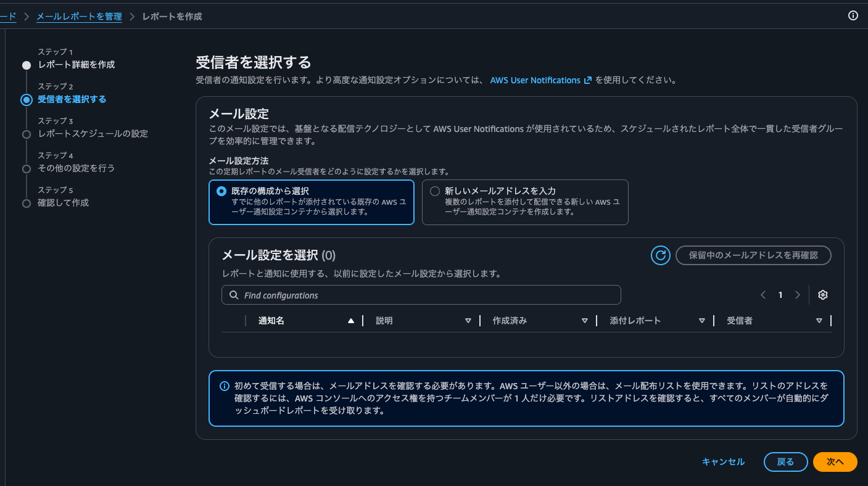Choose 新しいメールアドレスを入力 option

click(x=435, y=191)
